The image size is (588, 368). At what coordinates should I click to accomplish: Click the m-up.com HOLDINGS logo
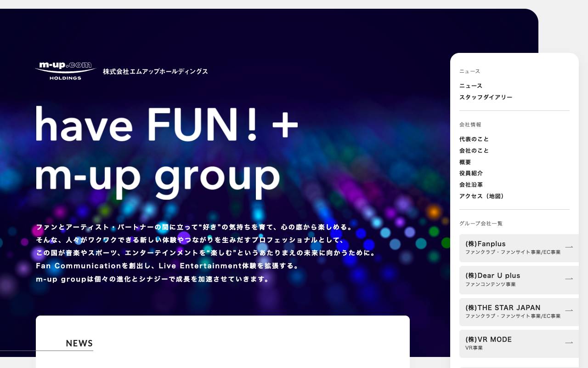click(65, 70)
